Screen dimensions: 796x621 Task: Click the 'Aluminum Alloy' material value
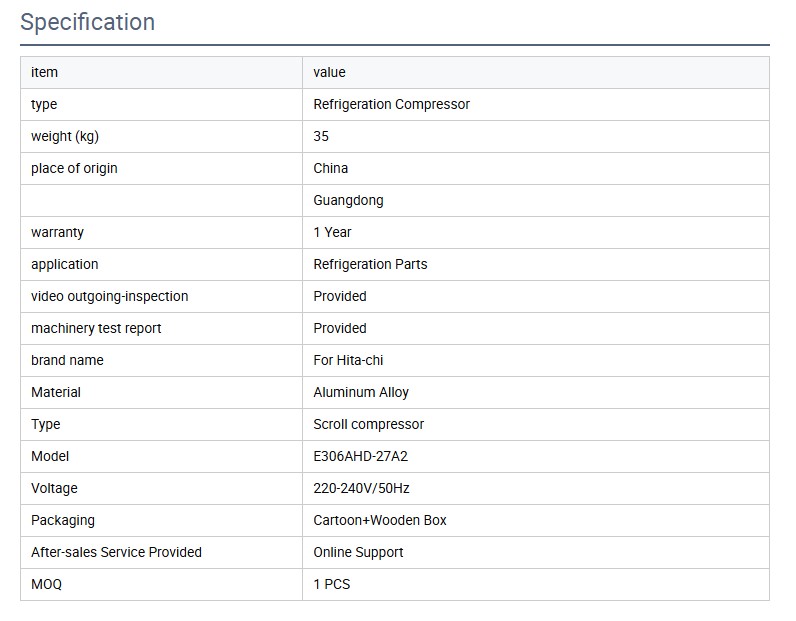[x=361, y=392]
